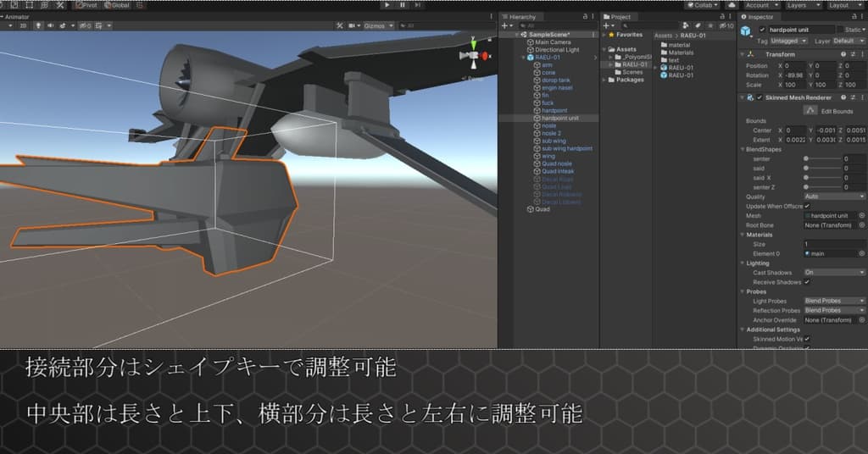The height and width of the screenshot is (454, 868).
Task: Toggle scene audio speaker icon
Action: point(51,25)
